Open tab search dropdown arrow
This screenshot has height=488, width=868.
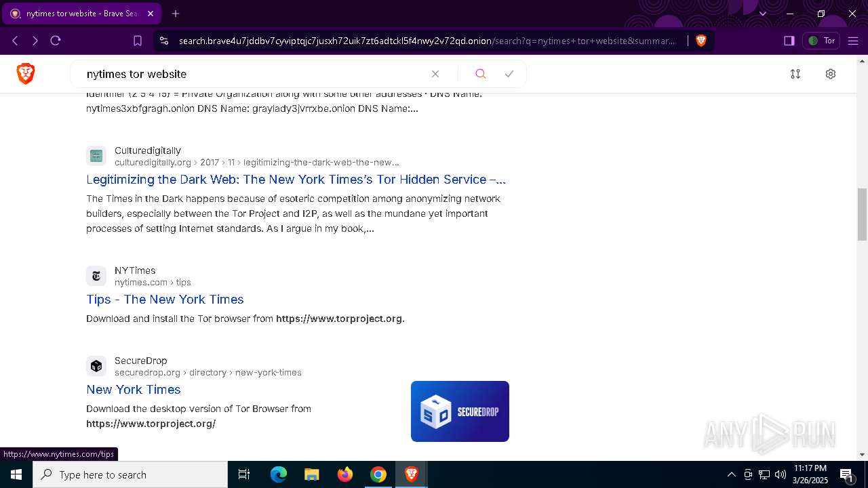(763, 14)
